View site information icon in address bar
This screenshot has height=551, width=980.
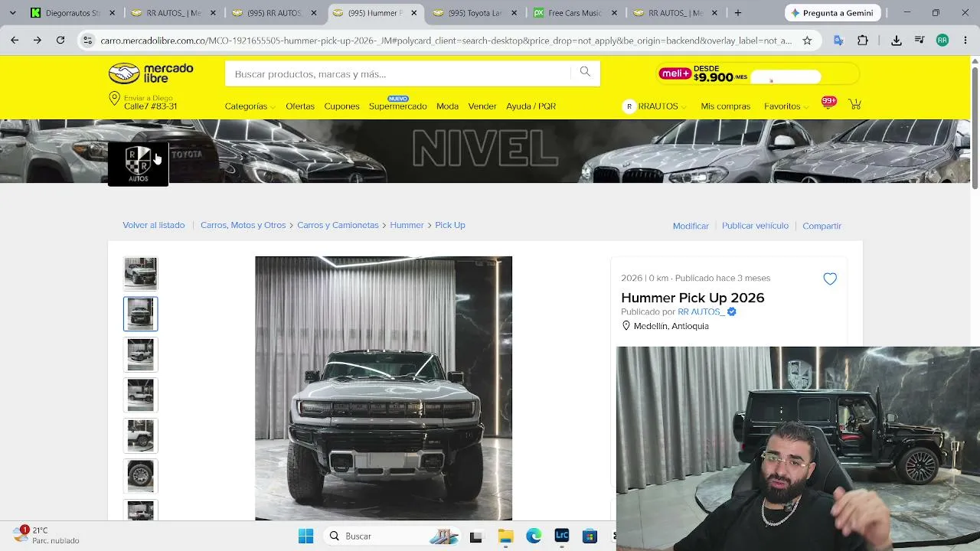click(87, 41)
